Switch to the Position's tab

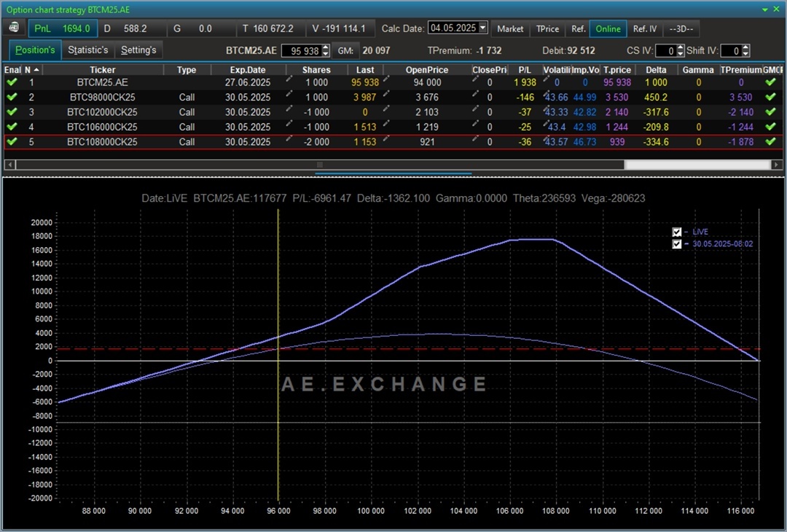click(35, 50)
